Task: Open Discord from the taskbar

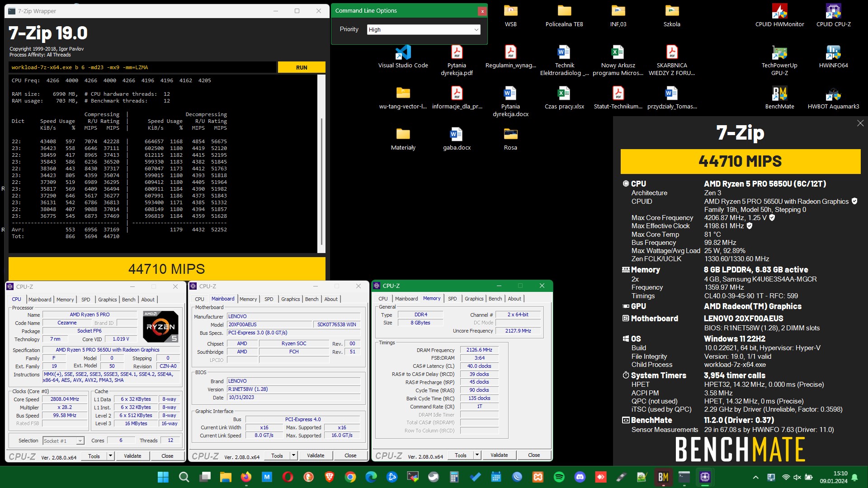Action: pyautogui.click(x=580, y=477)
